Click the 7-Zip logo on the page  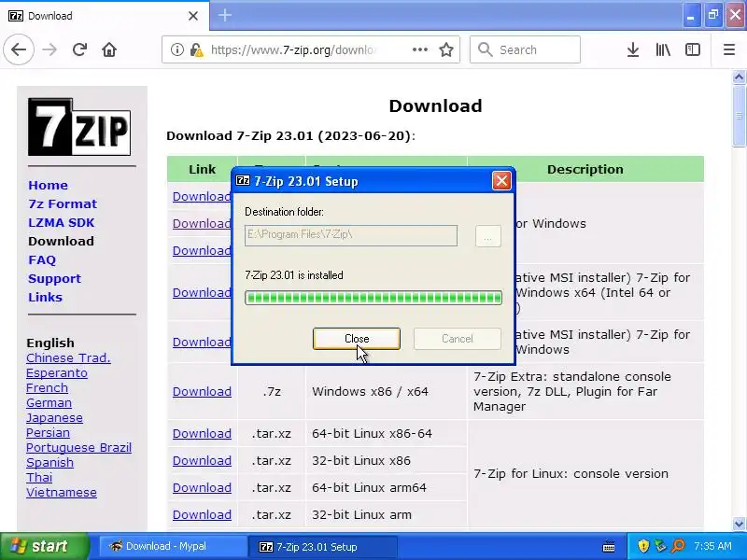click(79, 127)
